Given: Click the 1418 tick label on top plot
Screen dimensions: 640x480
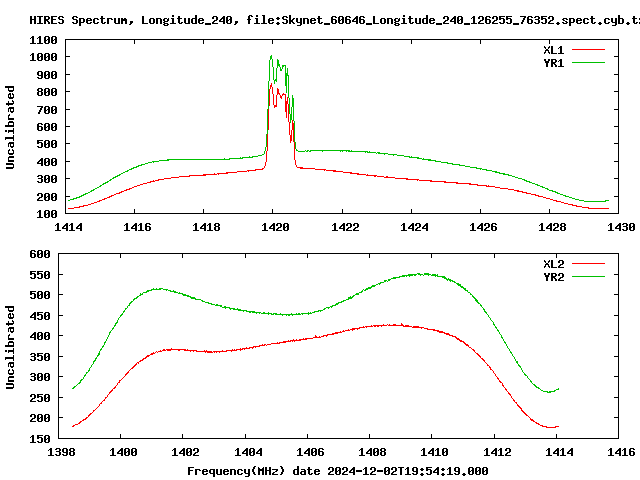Looking at the screenshot, I should [206, 227].
